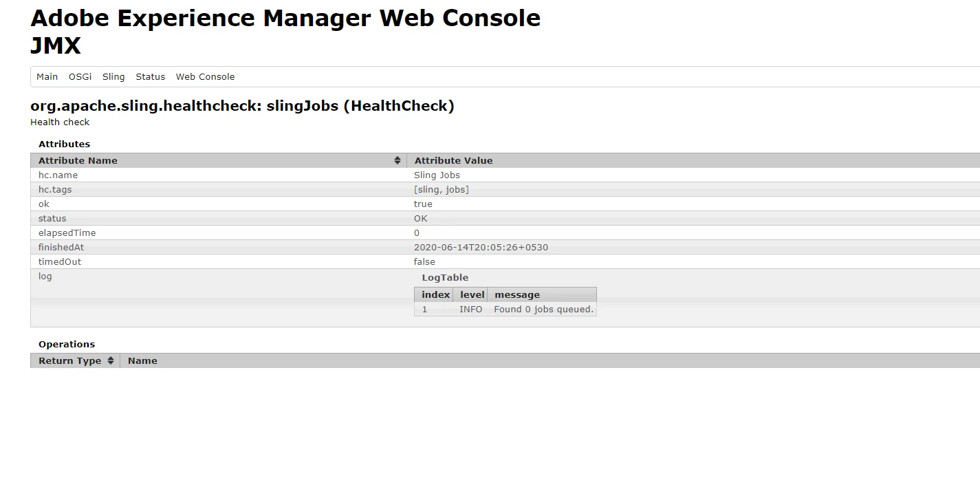This screenshot has height=498, width=980.
Task: Open the Sling menu
Action: (113, 77)
